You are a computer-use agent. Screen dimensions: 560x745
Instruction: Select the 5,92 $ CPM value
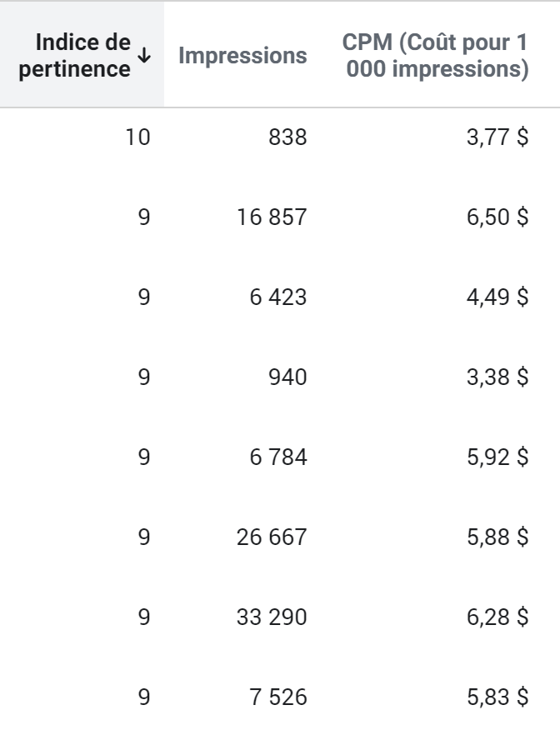click(x=497, y=457)
